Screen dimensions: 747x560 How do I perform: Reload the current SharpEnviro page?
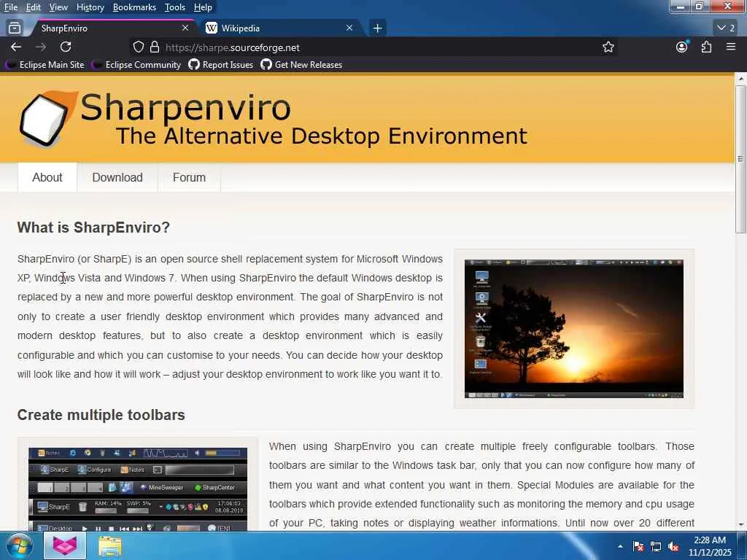coord(66,47)
